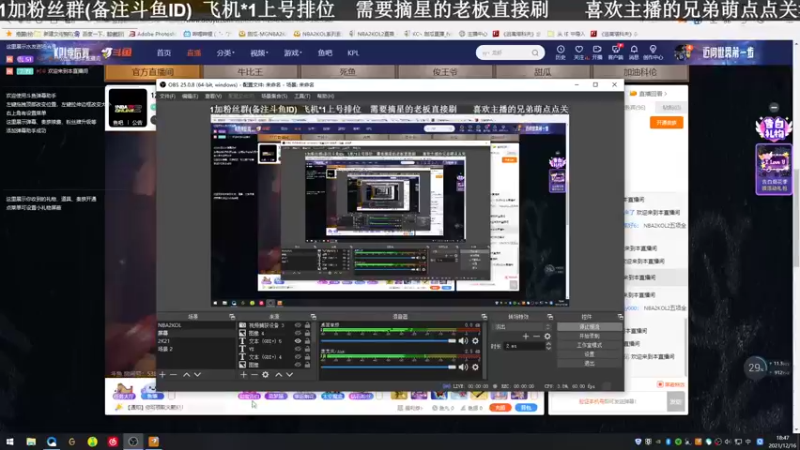Open desktop audio settings gear

(x=476, y=341)
